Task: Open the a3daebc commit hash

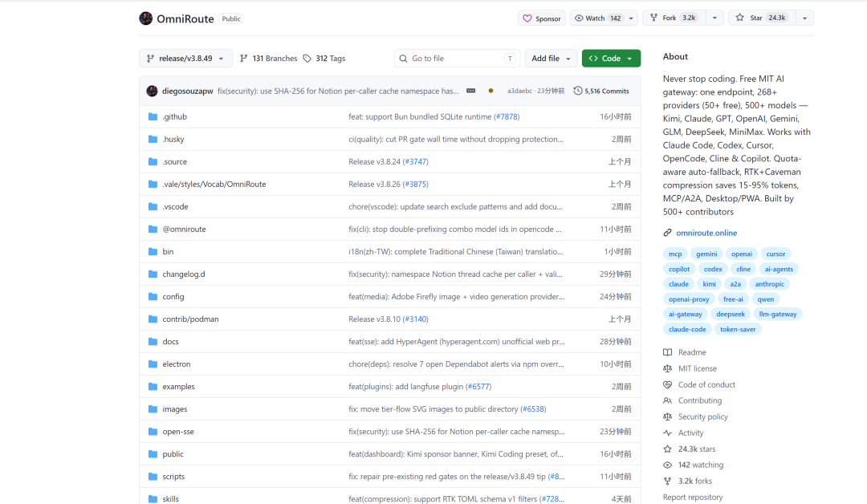Action: point(519,91)
